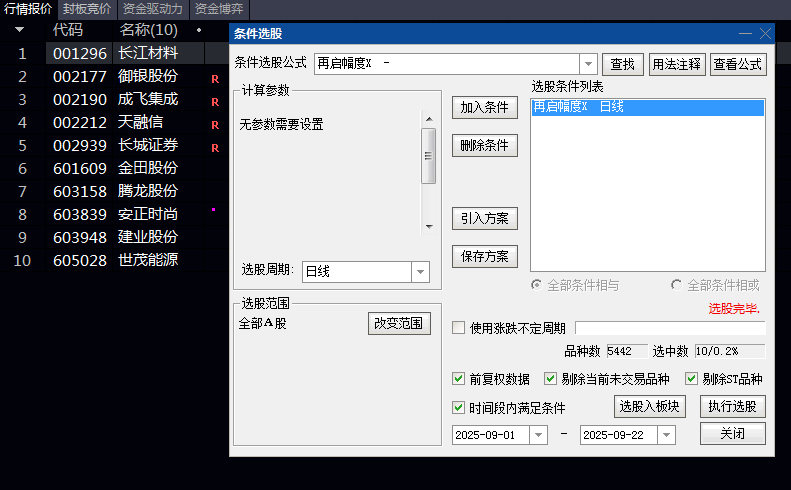791x490 pixels.
Task: Enable 使用涨跌不定周期 checkbox
Action: 459,328
